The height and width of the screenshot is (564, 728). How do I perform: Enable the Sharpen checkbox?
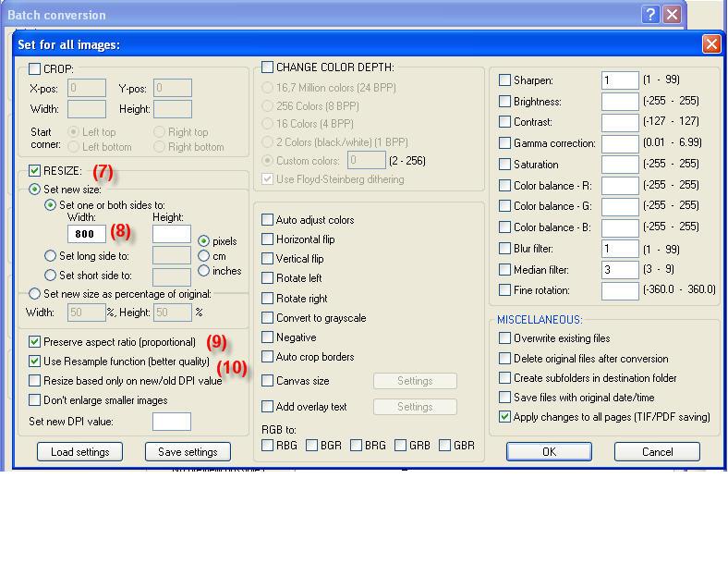504,80
